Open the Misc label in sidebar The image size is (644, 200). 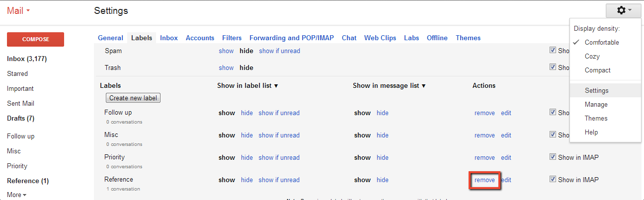[14, 151]
